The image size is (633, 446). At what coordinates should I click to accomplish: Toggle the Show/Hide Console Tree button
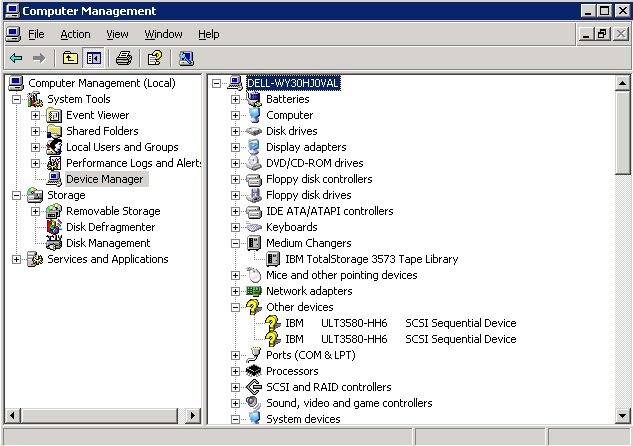pos(93,58)
